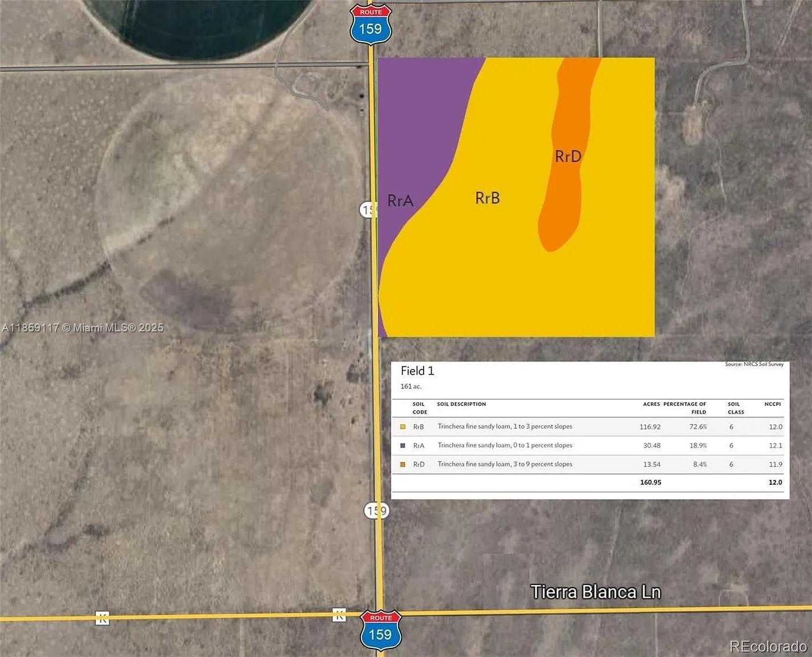Click the far-left K road marker
Viewport: 812px width, 657px height.
tap(102, 618)
